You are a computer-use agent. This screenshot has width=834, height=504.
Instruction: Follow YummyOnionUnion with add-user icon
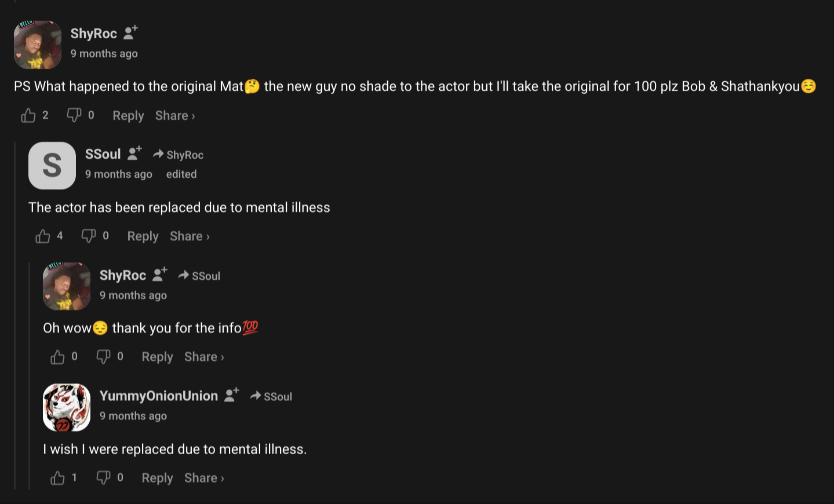pyautogui.click(x=232, y=395)
